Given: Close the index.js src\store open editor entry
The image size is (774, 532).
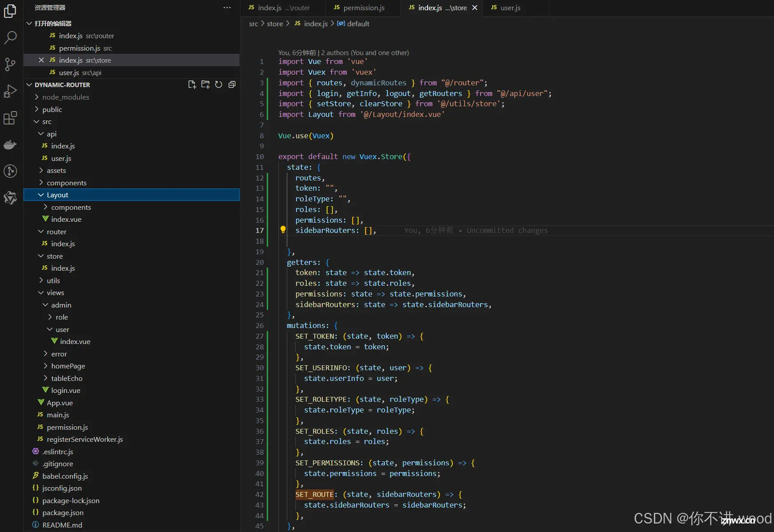Looking at the screenshot, I should tap(41, 60).
